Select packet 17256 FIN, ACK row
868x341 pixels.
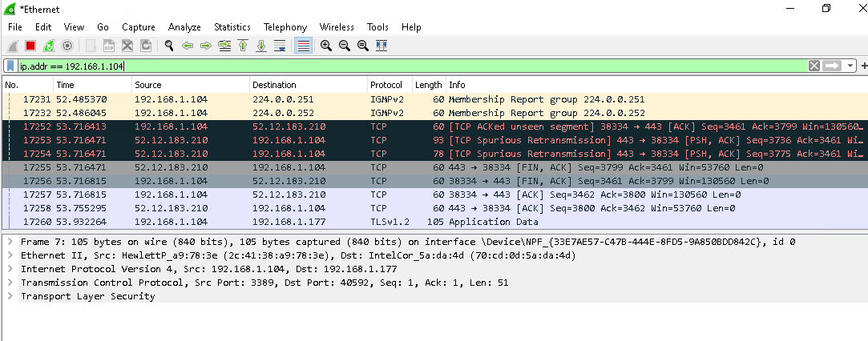(x=434, y=181)
